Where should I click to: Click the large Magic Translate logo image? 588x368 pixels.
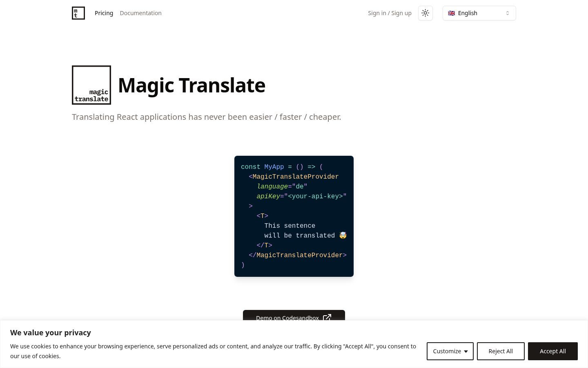[91, 85]
